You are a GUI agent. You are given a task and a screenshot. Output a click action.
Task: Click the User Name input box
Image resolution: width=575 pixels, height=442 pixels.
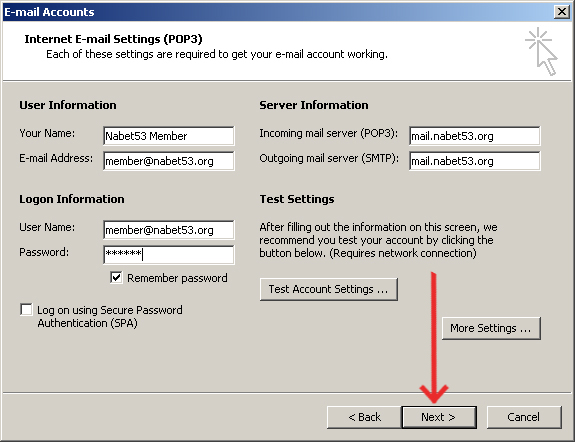click(x=169, y=230)
